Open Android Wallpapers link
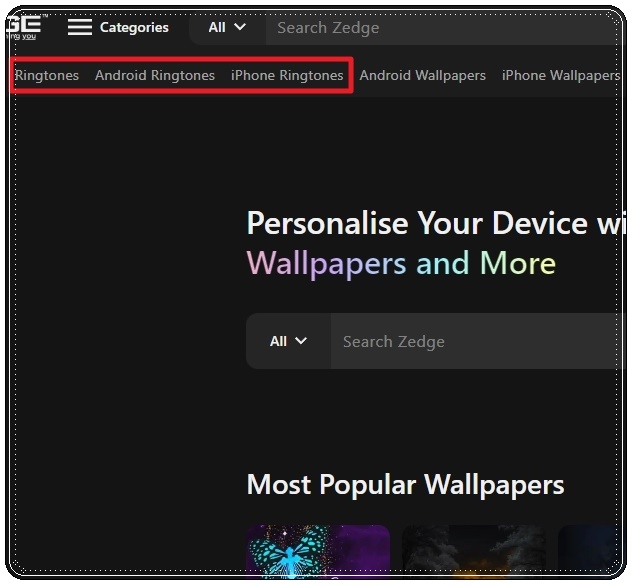632x585 pixels. [422, 75]
